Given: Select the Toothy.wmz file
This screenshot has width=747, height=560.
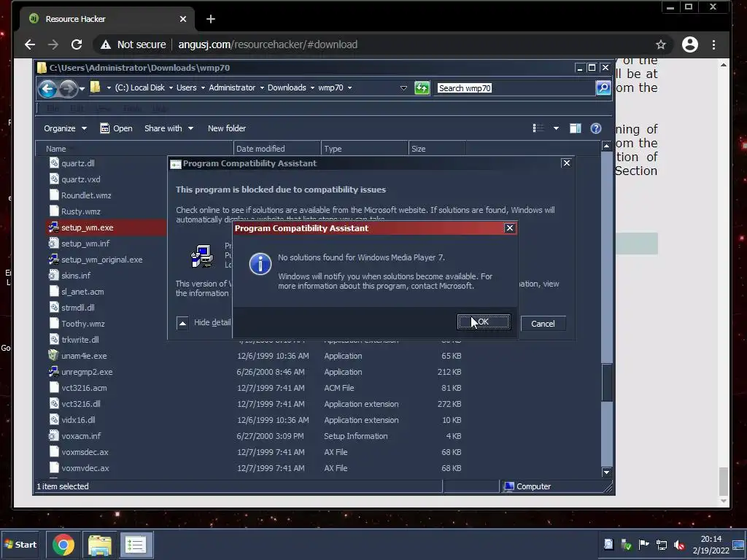Looking at the screenshot, I should pyautogui.click(x=83, y=324).
